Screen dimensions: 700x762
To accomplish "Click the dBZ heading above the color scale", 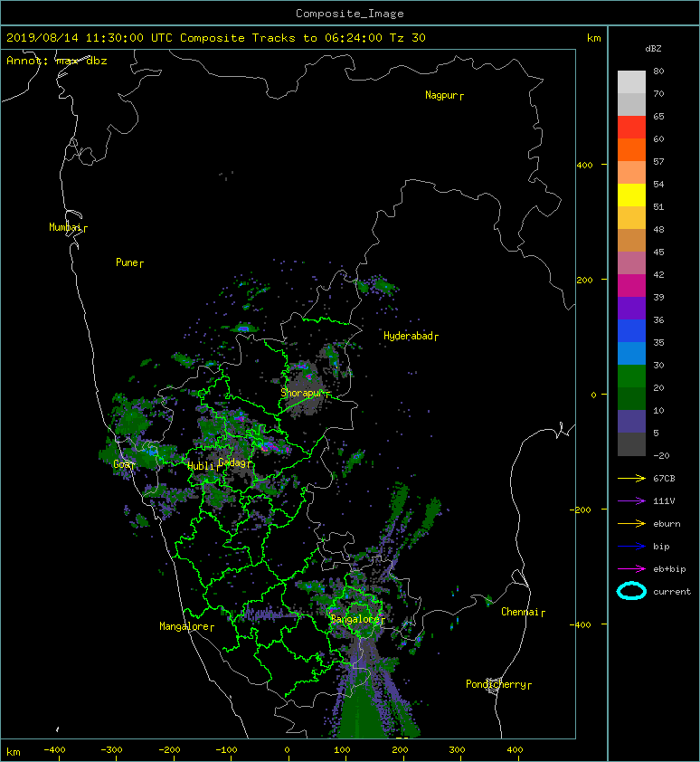I will point(653,49).
